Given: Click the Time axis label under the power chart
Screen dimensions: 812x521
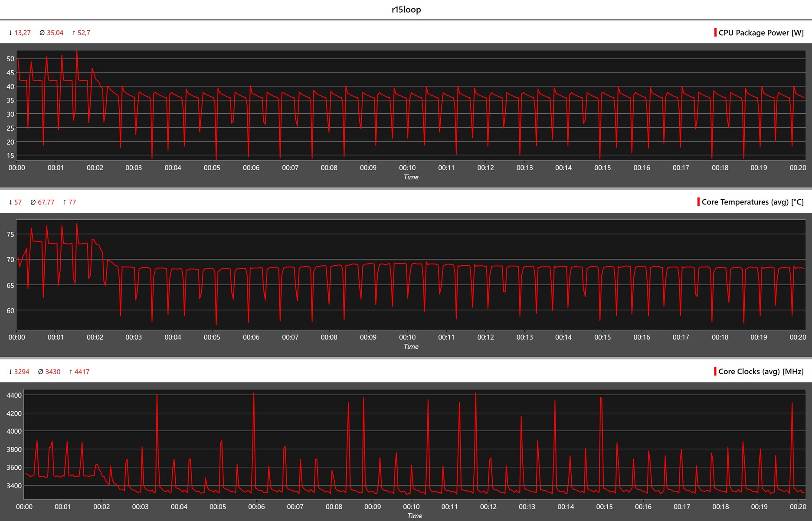Looking at the screenshot, I should [x=411, y=177].
